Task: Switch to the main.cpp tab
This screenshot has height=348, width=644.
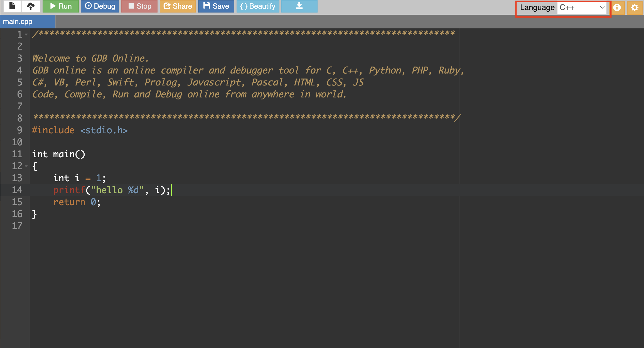Action: 18,21
